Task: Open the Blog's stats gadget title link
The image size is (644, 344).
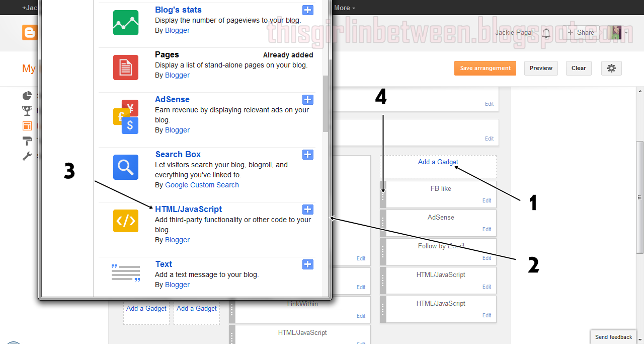Action: pyautogui.click(x=178, y=10)
